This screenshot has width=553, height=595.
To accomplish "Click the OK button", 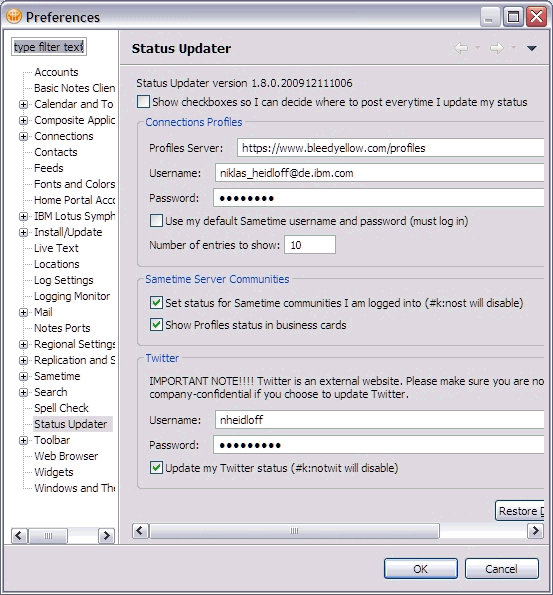I will pyautogui.click(x=421, y=569).
